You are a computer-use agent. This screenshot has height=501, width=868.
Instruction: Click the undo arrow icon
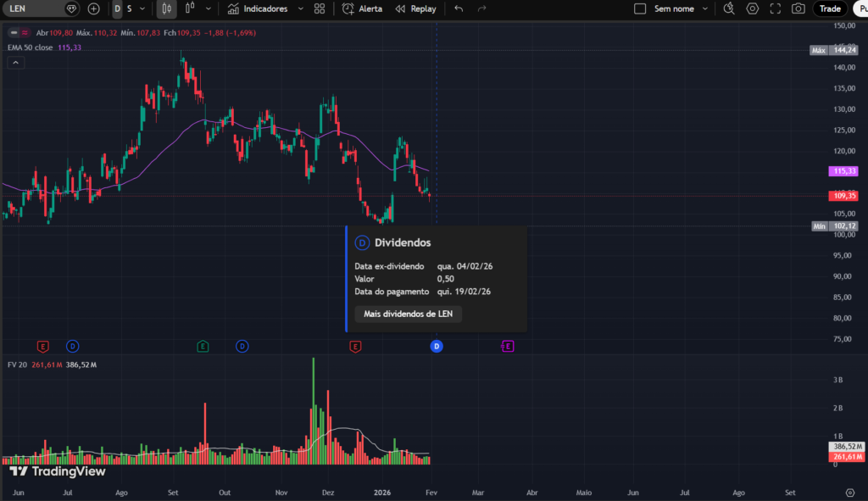tap(457, 8)
